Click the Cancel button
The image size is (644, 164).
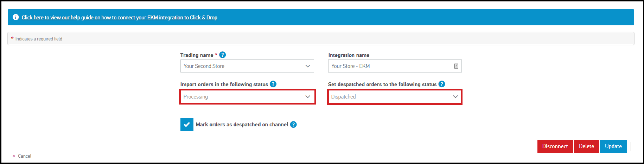23,156
